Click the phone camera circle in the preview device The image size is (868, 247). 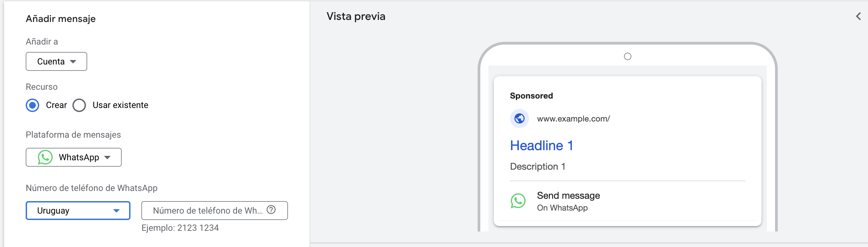click(x=628, y=57)
